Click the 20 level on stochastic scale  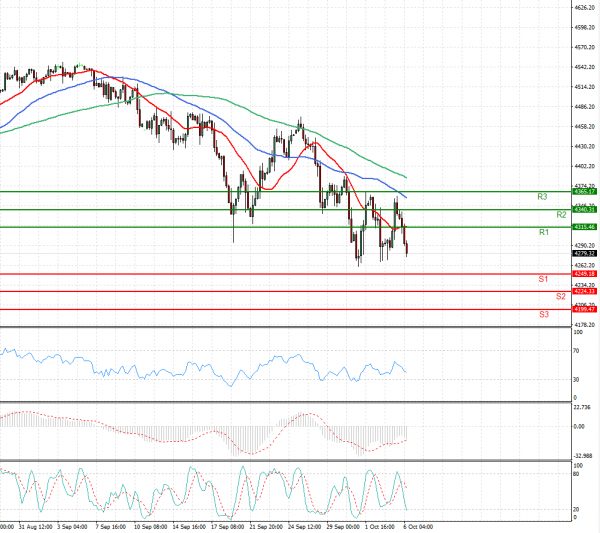click(x=576, y=509)
